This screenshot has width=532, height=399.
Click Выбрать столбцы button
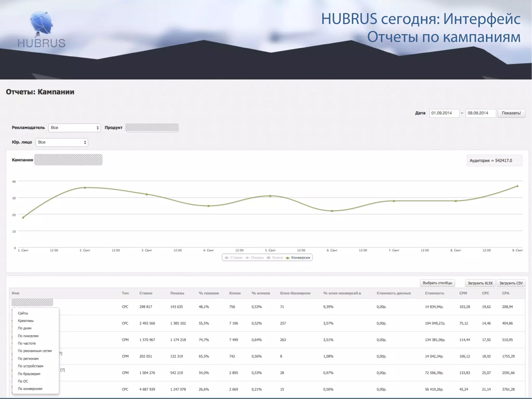(x=437, y=283)
